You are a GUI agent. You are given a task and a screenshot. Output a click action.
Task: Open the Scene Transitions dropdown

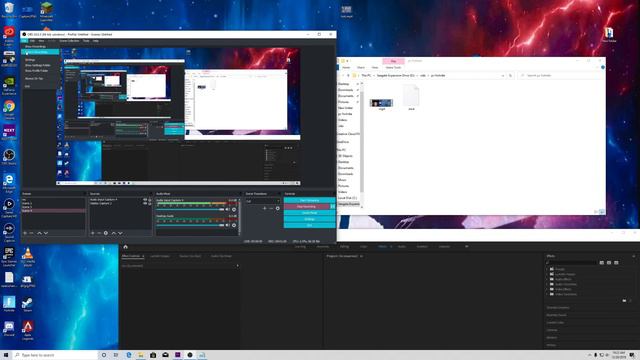coord(263,201)
